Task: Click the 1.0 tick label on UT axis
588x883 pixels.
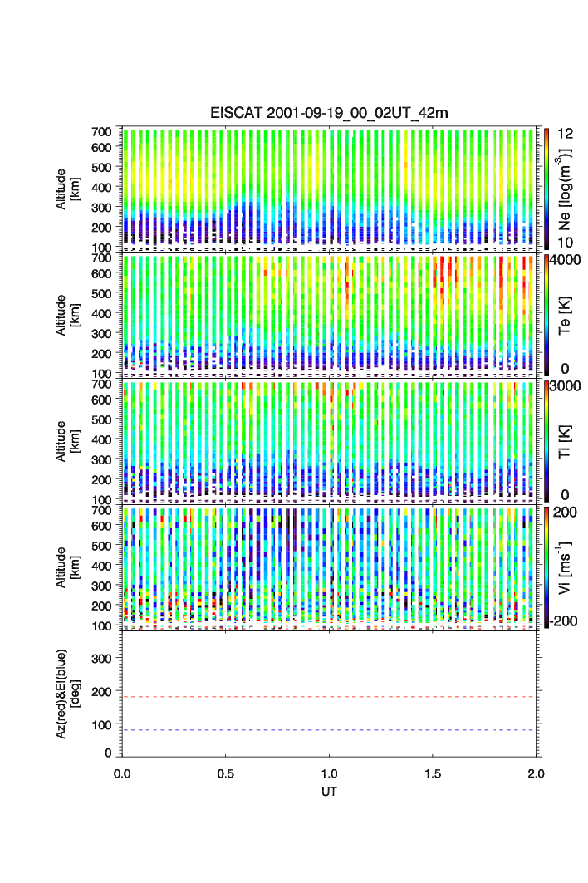Action: 329,773
